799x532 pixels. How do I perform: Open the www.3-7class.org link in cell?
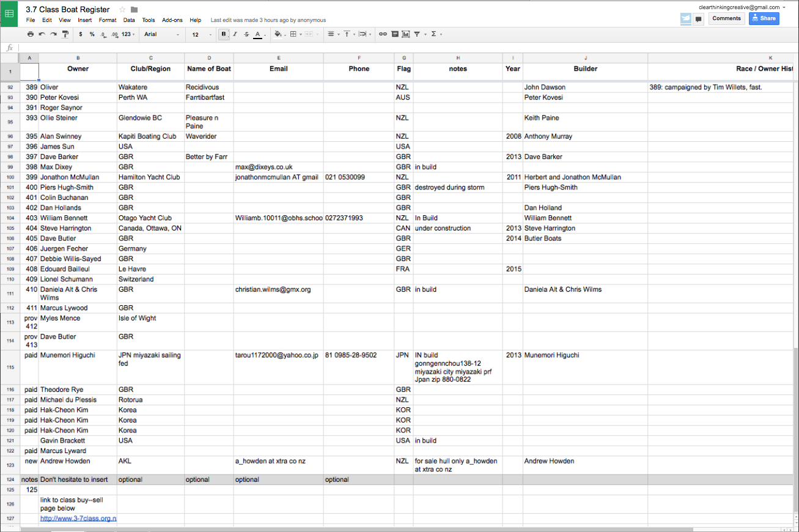coord(78,519)
